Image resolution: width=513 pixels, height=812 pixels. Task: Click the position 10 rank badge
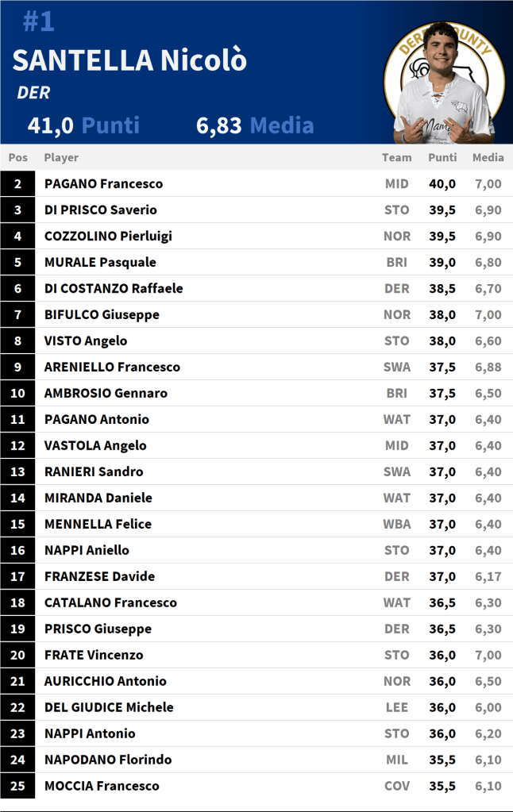[x=17, y=393]
